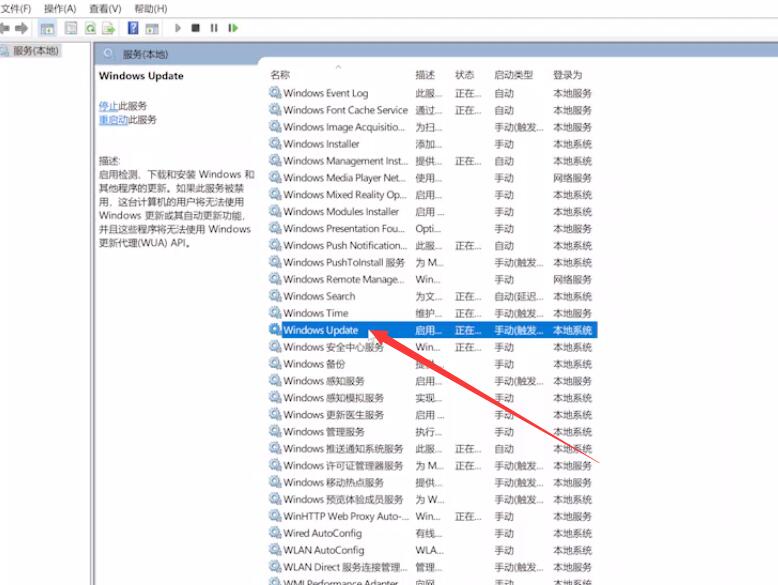Select the WinHTTP Web Proxy Auto service
The width and height of the screenshot is (778, 585).
432,516
